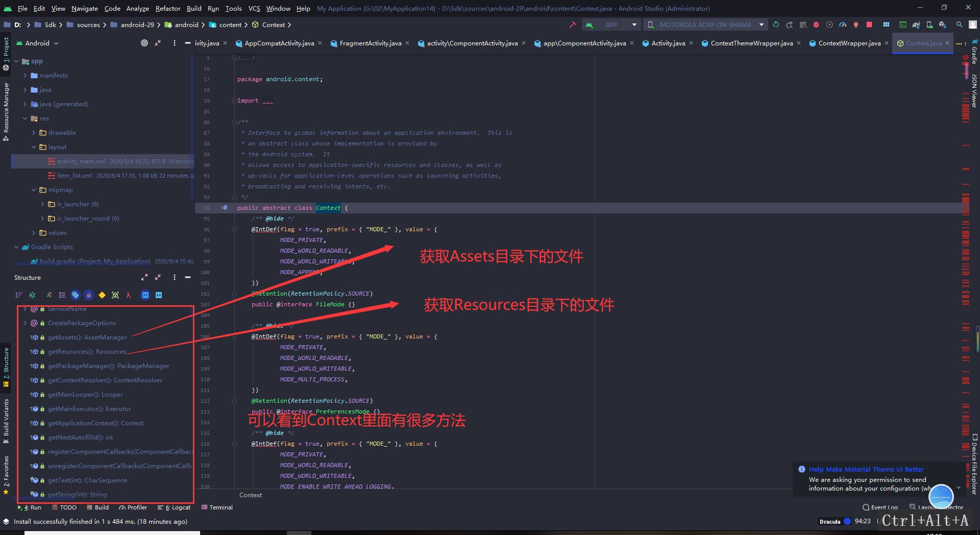Click Structure panel expand all icon
The height and width of the screenshot is (535, 980).
pos(144,277)
